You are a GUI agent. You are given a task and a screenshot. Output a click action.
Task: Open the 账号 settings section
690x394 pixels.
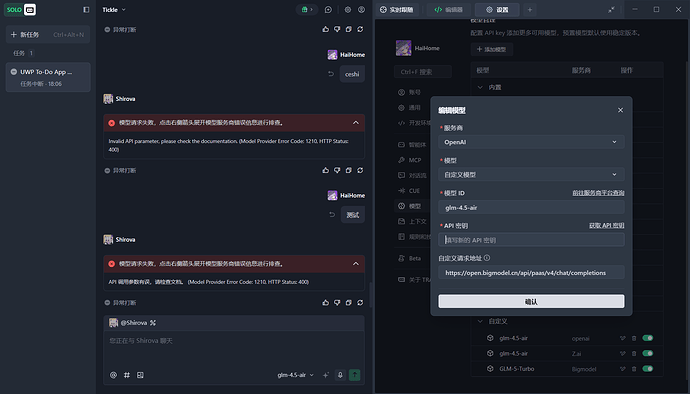(409, 92)
